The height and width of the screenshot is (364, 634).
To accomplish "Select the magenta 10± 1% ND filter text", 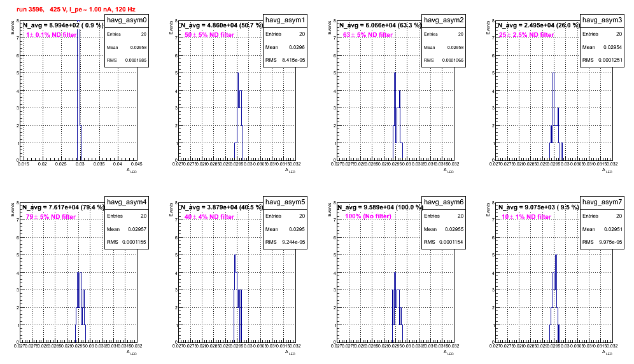I will 526,217.
